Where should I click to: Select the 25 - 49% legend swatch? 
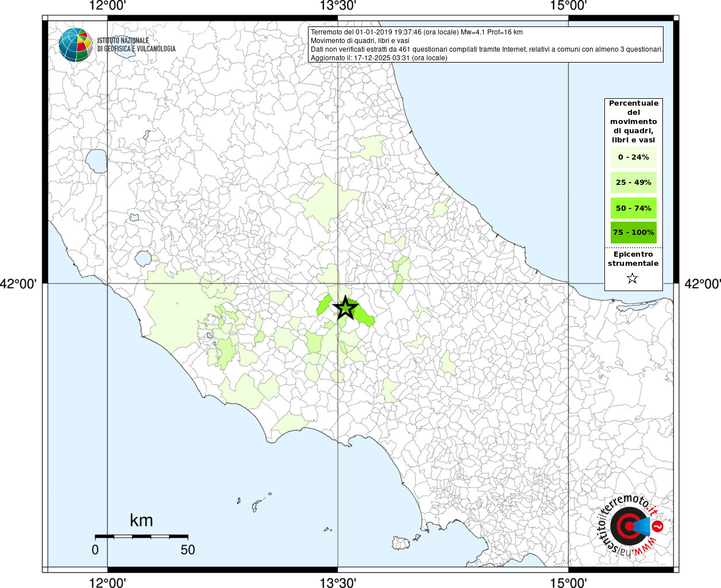[634, 183]
